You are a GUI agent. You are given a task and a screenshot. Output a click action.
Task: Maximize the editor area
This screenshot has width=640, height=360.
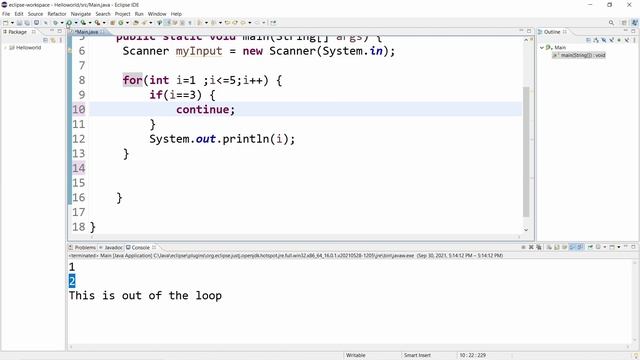529,31
